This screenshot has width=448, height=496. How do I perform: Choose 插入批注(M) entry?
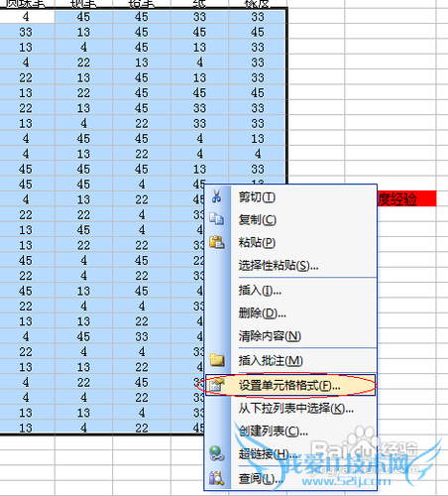coord(290,360)
